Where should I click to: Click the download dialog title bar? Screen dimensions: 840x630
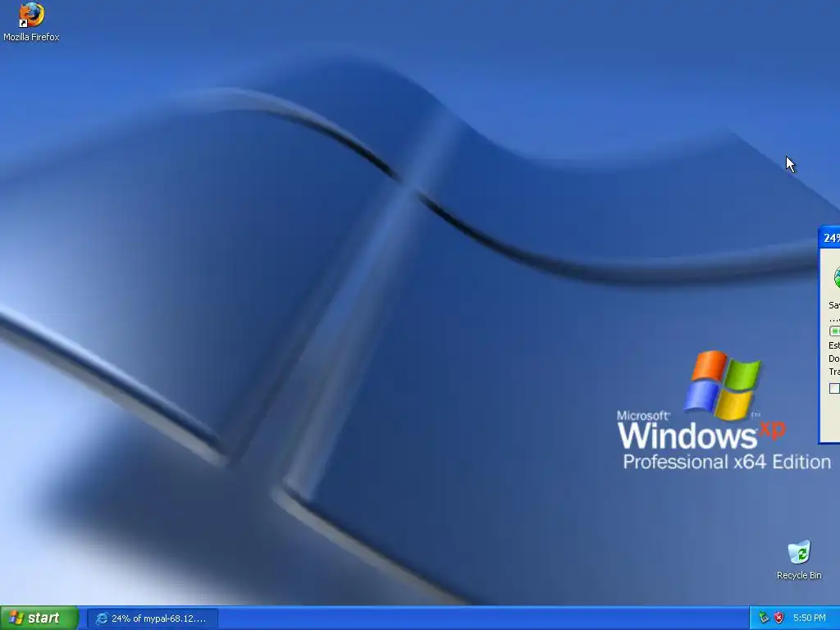(x=830, y=238)
